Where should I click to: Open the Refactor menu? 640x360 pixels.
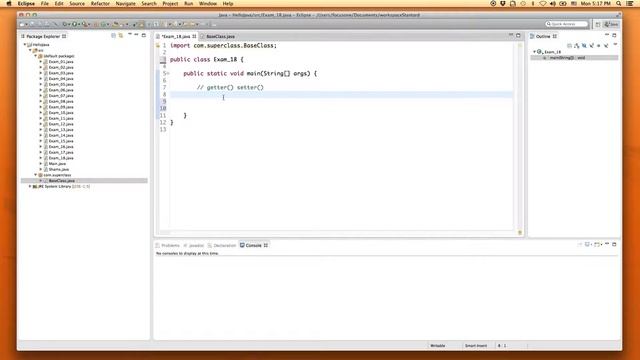point(100,4)
